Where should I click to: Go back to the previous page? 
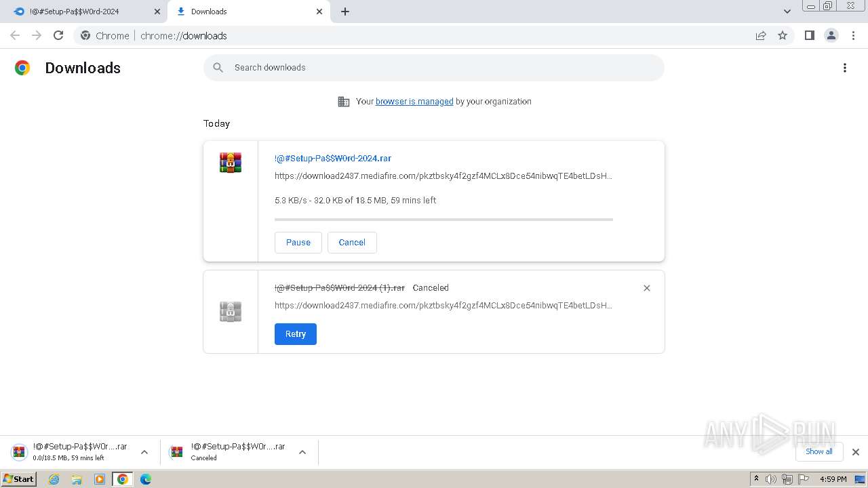pos(15,35)
